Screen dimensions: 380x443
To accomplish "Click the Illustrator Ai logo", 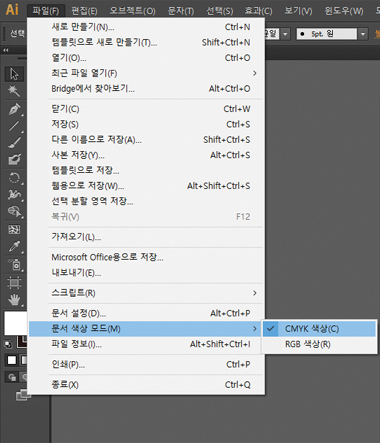I will click(12, 9).
